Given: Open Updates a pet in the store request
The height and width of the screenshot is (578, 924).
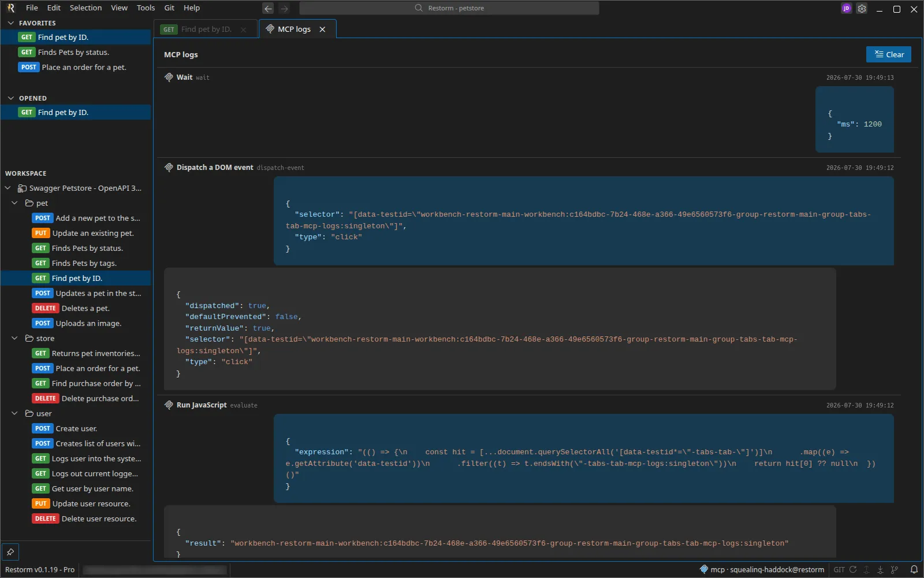Looking at the screenshot, I should [x=76, y=293].
